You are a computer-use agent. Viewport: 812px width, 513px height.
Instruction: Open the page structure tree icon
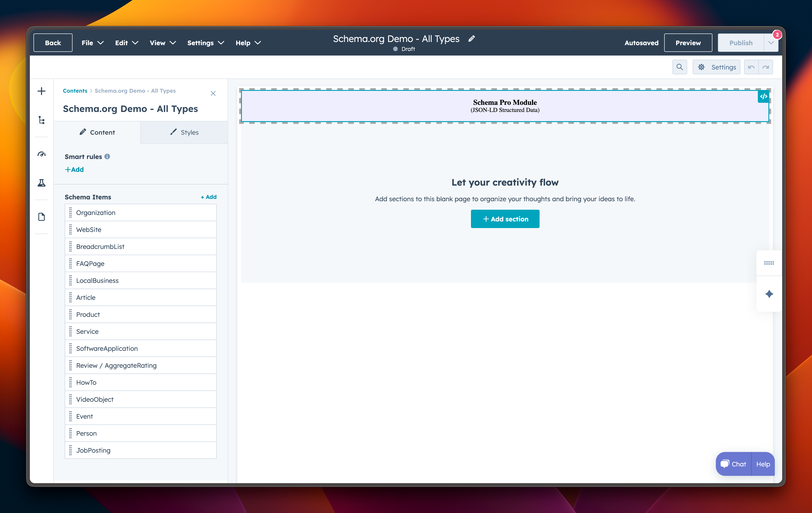coord(42,120)
